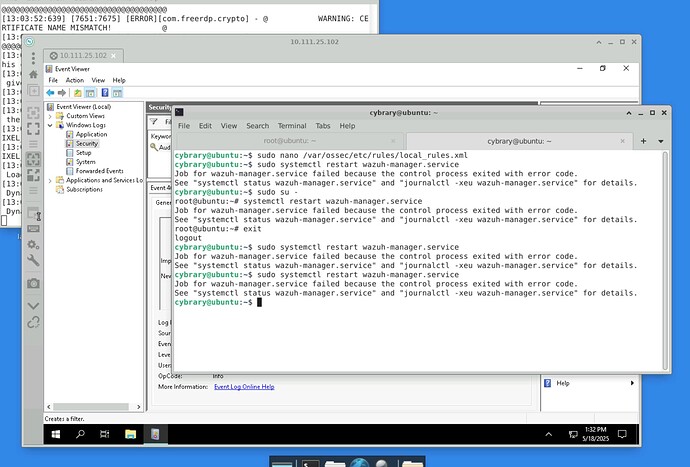Screen dimensions: 690x467
Task: Open terminal Edit menu
Action: [x=205, y=126]
